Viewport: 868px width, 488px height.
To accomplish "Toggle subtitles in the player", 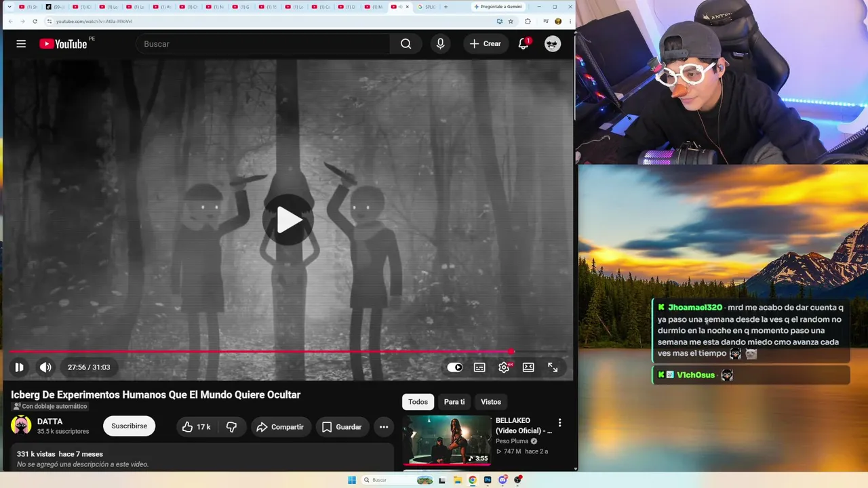I will point(479,367).
